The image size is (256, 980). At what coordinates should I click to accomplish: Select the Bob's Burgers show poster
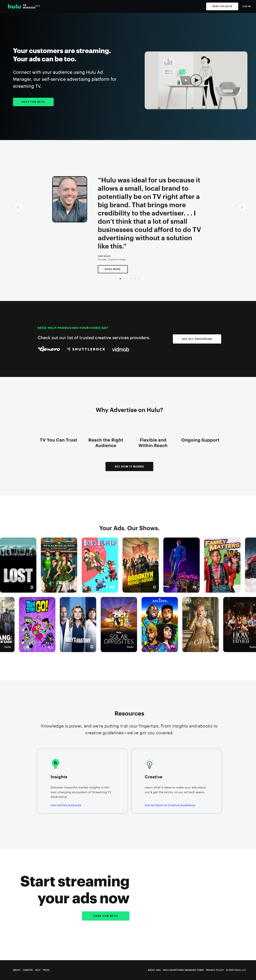click(100, 565)
